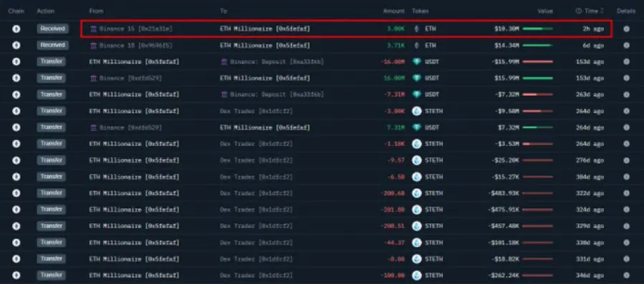Click the Amount column header
644x284 pixels.
(x=394, y=11)
